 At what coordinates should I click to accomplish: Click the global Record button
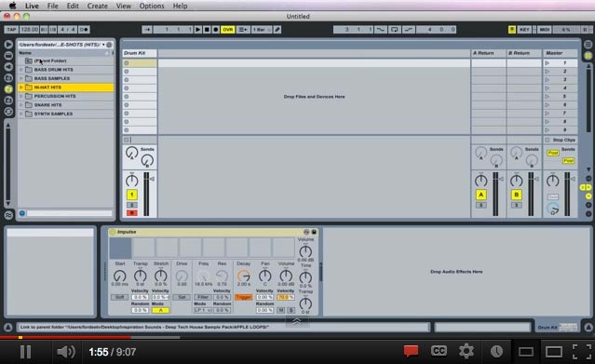tap(215, 30)
